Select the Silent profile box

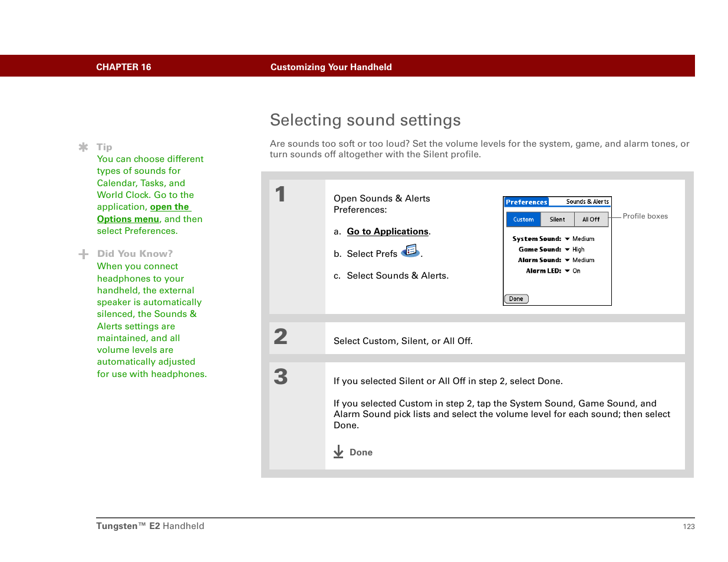click(x=558, y=219)
